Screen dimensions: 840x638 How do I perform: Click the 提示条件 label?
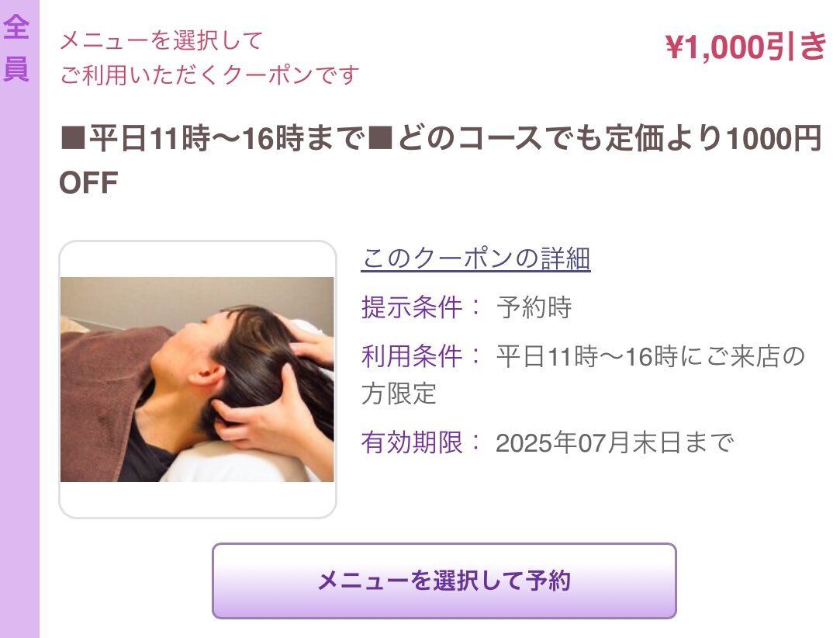click(x=411, y=307)
